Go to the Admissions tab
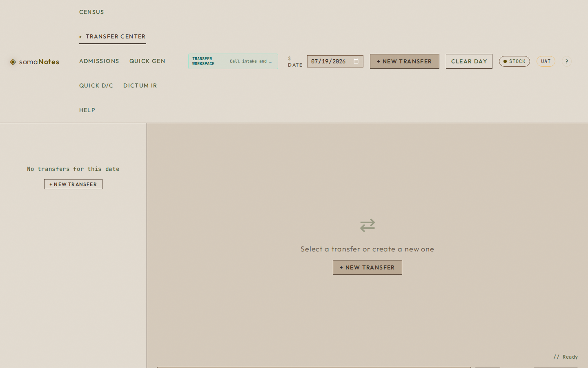This screenshot has width=588, height=368. tap(99, 61)
